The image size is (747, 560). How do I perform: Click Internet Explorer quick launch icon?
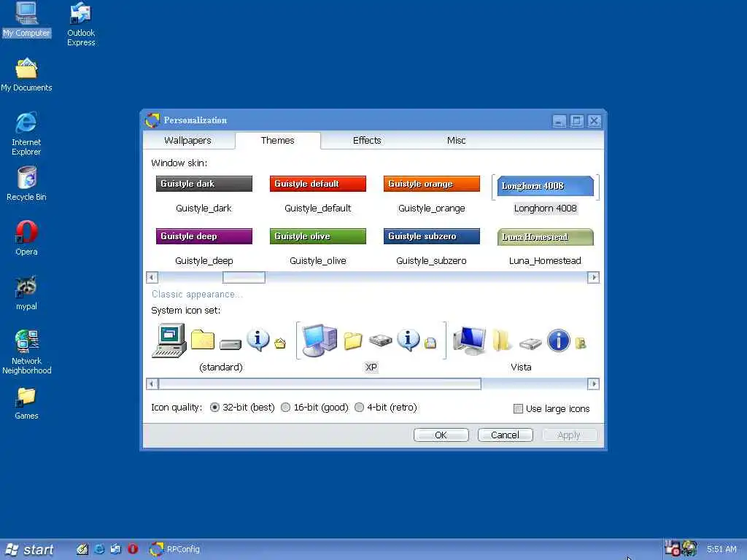coord(99,549)
